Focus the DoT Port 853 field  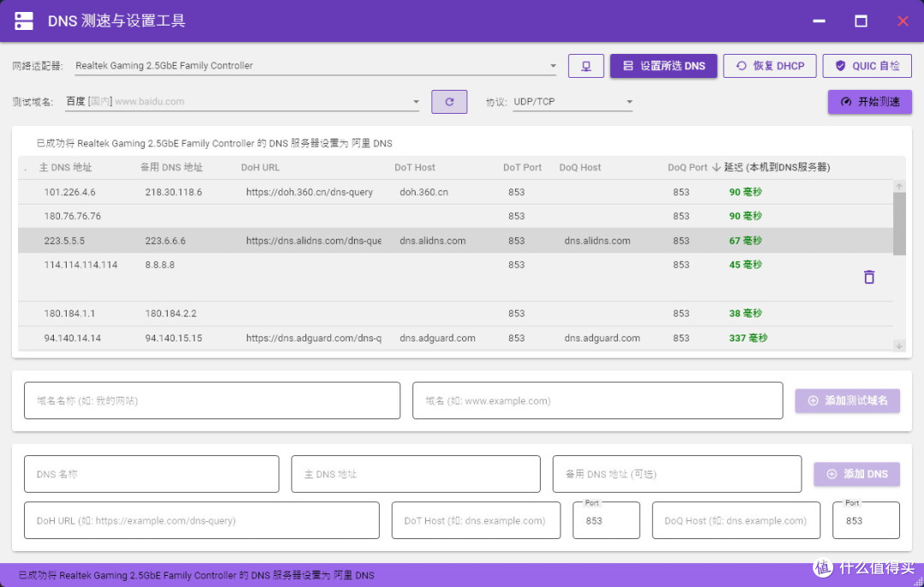point(607,520)
